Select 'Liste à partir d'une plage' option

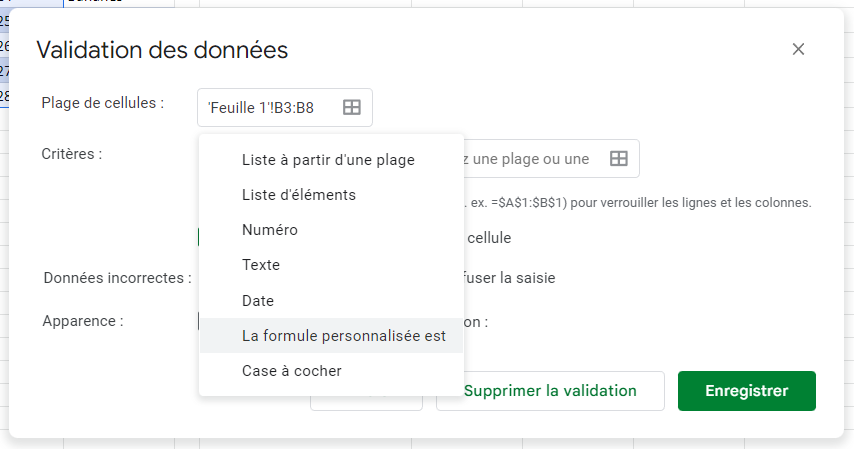point(331,160)
